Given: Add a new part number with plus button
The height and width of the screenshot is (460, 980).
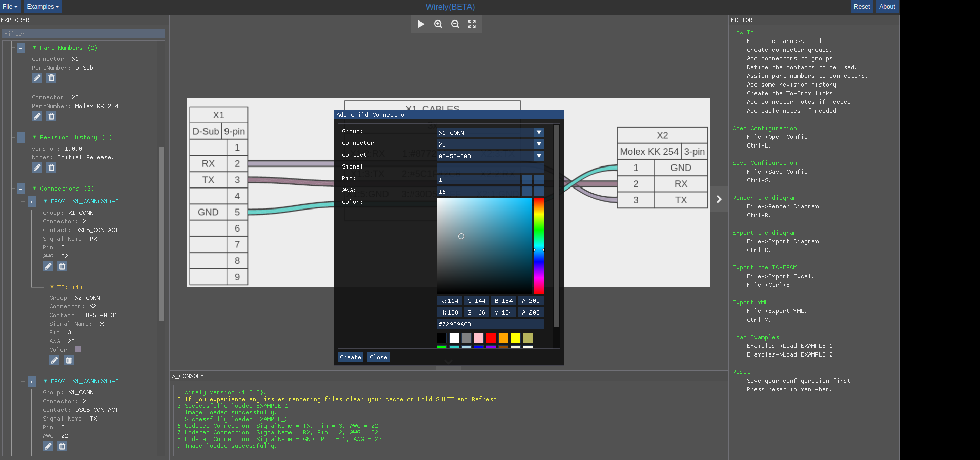Looking at the screenshot, I should click(21, 48).
